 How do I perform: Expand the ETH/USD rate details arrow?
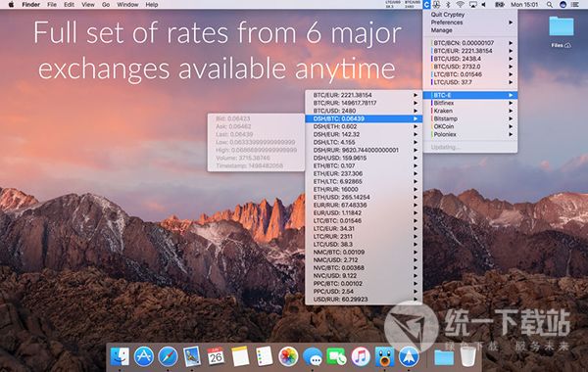(416, 197)
